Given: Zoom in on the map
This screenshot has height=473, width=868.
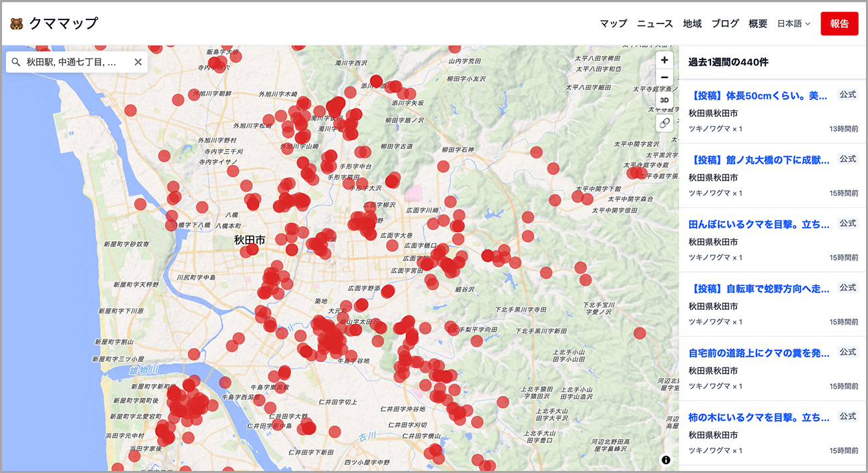Looking at the screenshot, I should pos(664,60).
